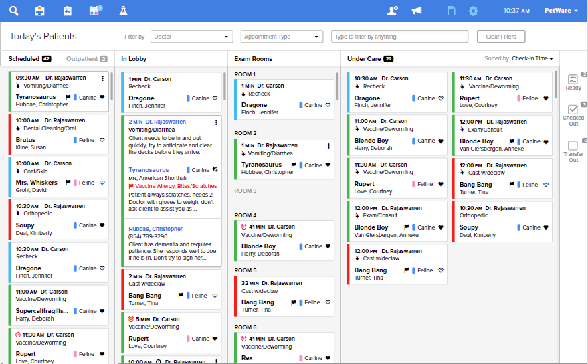
Task: Open the hospital building icon in top bar
Action: 39,11
